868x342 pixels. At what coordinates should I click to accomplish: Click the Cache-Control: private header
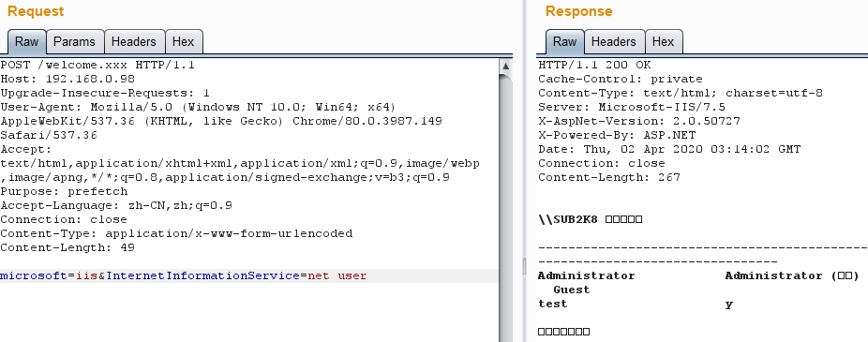pyautogui.click(x=620, y=79)
